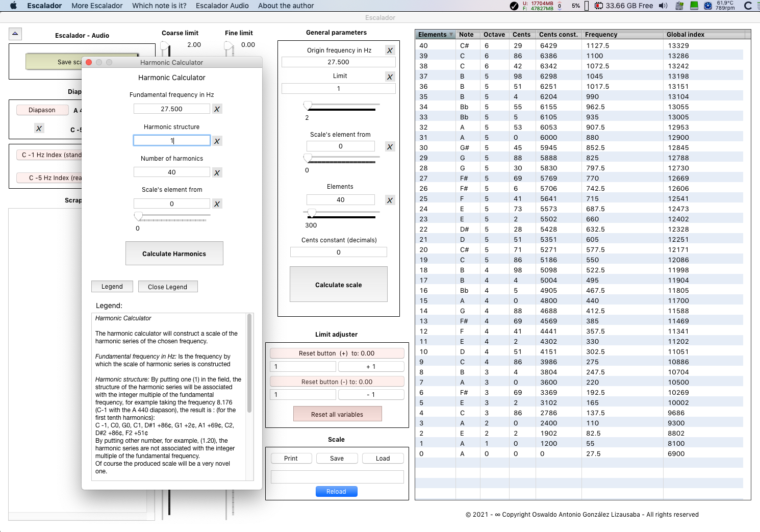Click the Cents constant input field
Image resolution: width=760 pixels, height=532 pixels.
338,252
